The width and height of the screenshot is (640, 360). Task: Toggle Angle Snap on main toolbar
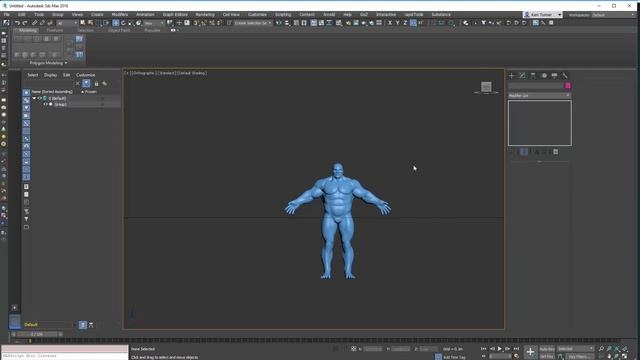(204, 23)
